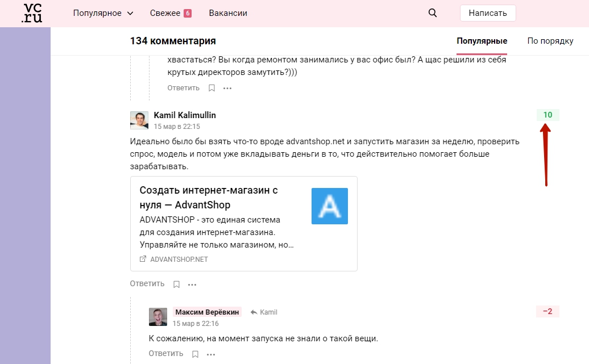589x364 pixels.
Task: Open Kamil Kalimullin's avatar thumbnail
Action: click(x=139, y=120)
